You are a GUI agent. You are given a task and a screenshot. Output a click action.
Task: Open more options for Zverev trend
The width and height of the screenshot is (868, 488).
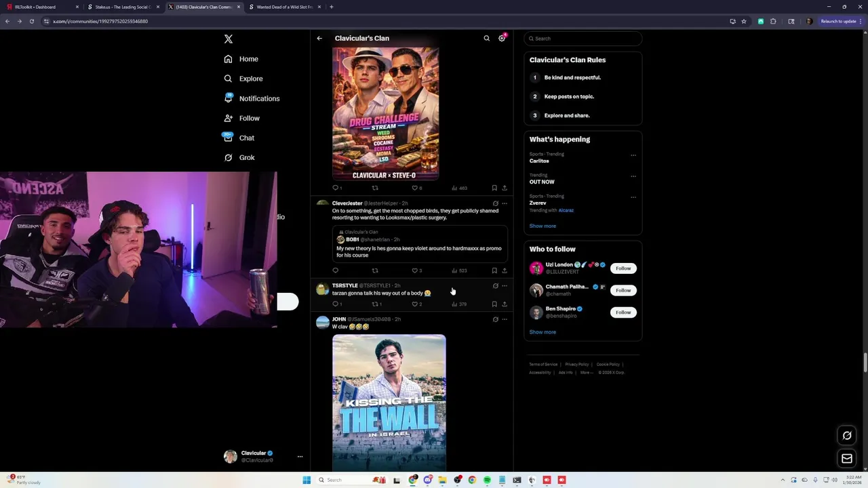(x=633, y=197)
